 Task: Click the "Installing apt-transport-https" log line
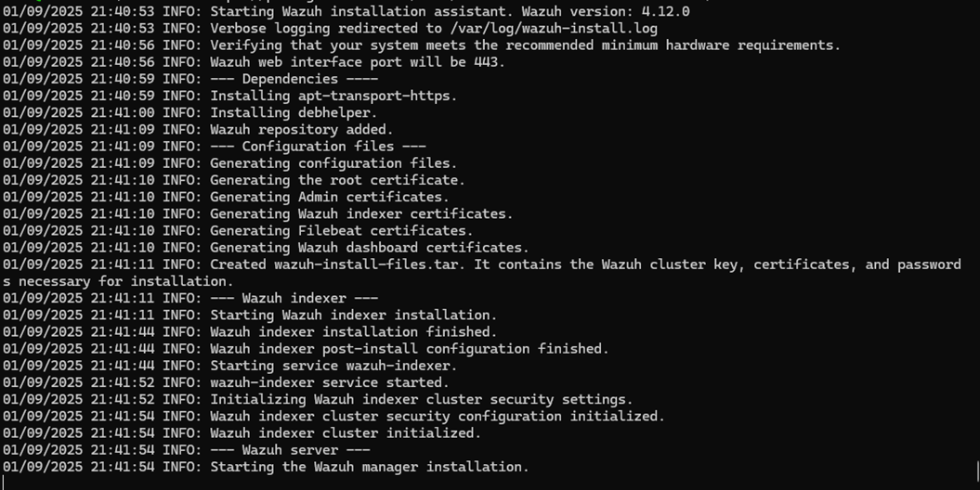333,96
